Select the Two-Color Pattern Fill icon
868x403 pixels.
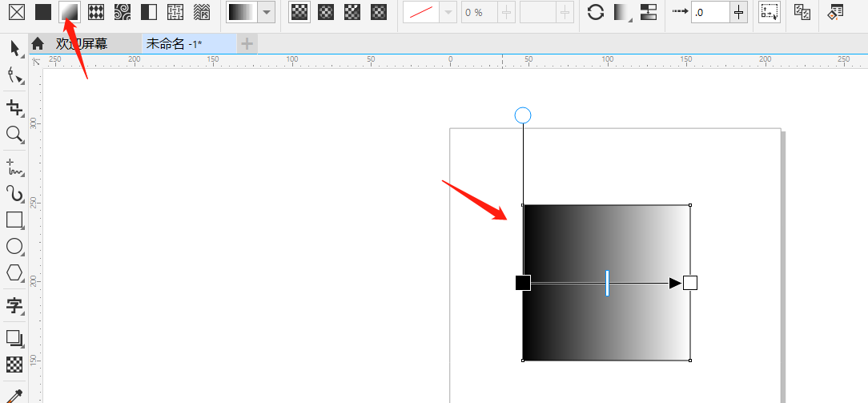tap(149, 12)
